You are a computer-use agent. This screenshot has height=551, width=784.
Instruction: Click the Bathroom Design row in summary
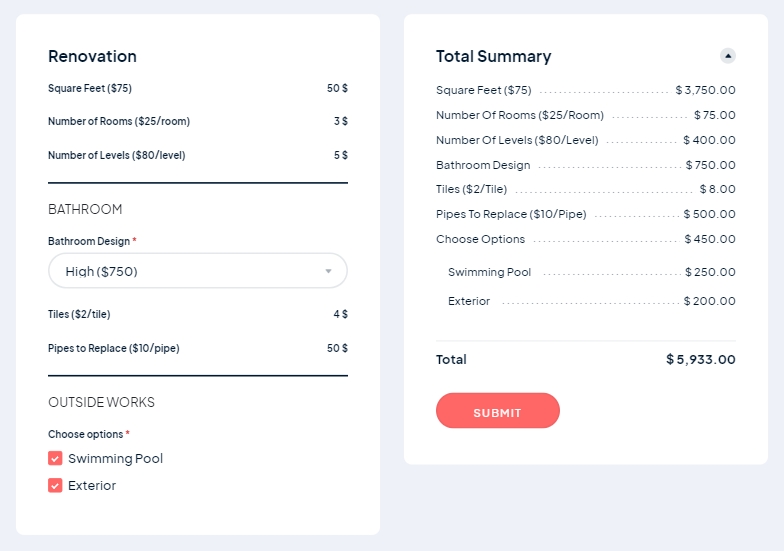(x=585, y=165)
